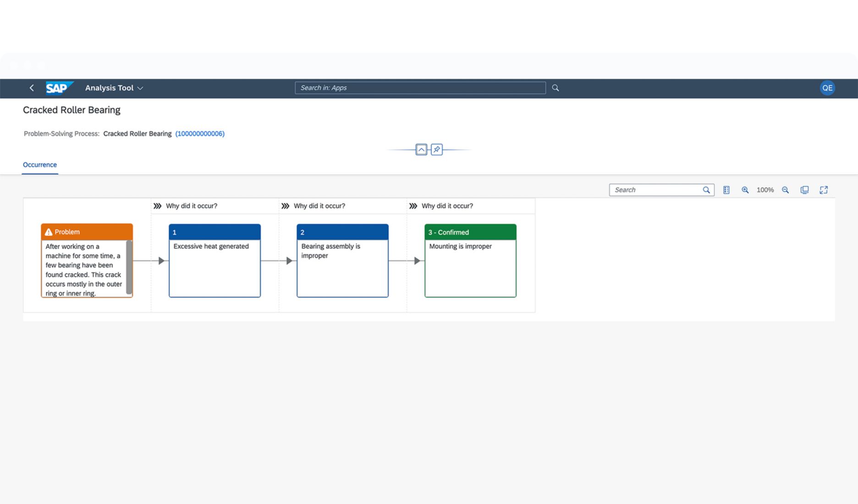Switch to the Occurrence tab
The width and height of the screenshot is (858, 504).
click(x=39, y=164)
